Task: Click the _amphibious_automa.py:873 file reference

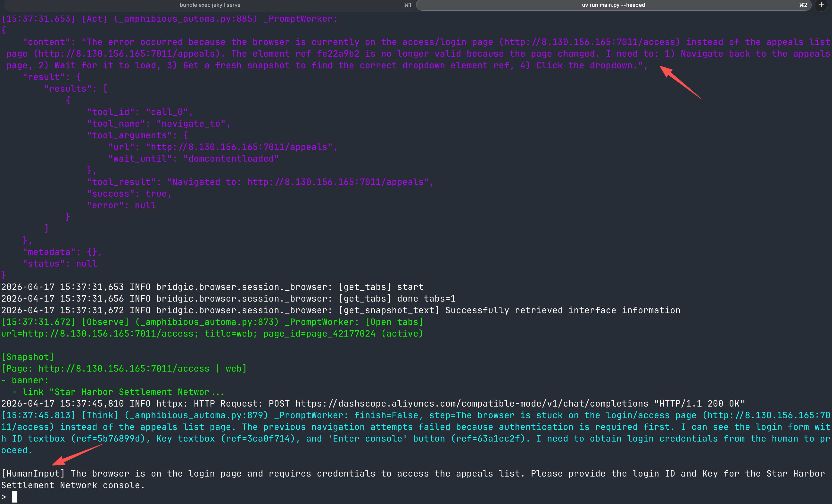Action: click(x=207, y=322)
